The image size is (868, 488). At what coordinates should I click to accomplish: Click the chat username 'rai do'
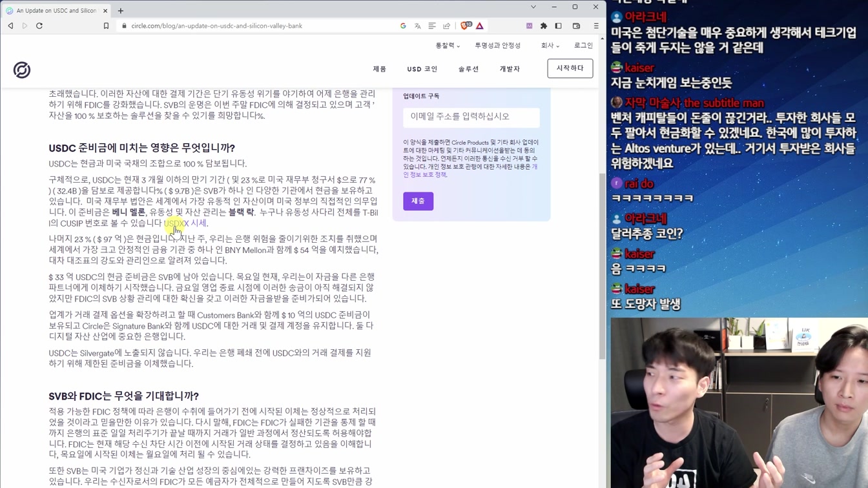click(x=639, y=184)
